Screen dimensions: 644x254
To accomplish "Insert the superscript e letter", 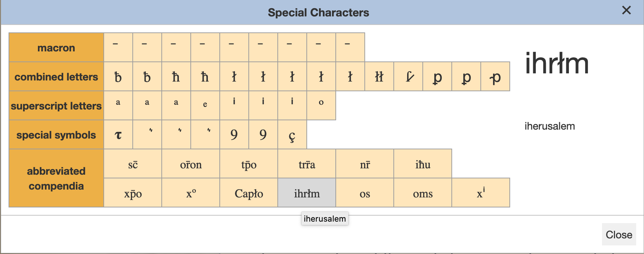I will coord(205,106).
